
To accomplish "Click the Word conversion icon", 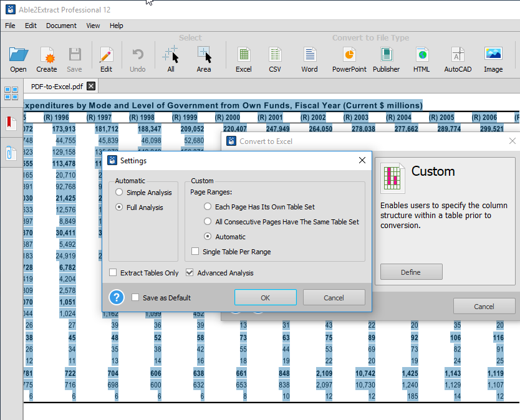I will click(x=309, y=55).
